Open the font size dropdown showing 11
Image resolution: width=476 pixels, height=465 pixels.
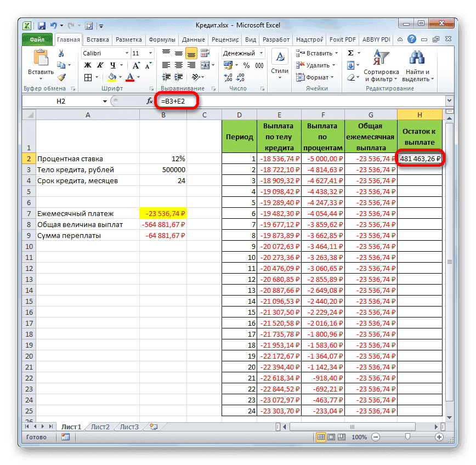click(x=143, y=53)
